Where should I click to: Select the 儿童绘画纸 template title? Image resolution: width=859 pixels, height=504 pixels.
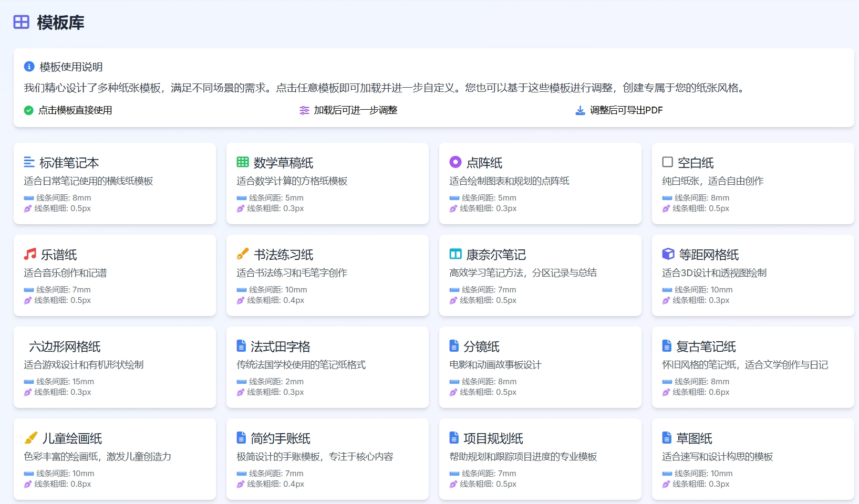click(72, 438)
